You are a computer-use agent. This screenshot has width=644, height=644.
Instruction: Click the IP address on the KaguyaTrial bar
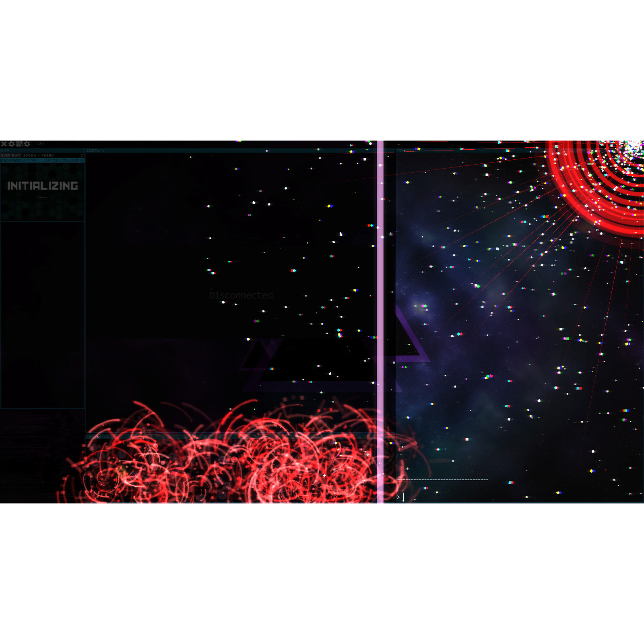pyautogui.click(x=64, y=160)
